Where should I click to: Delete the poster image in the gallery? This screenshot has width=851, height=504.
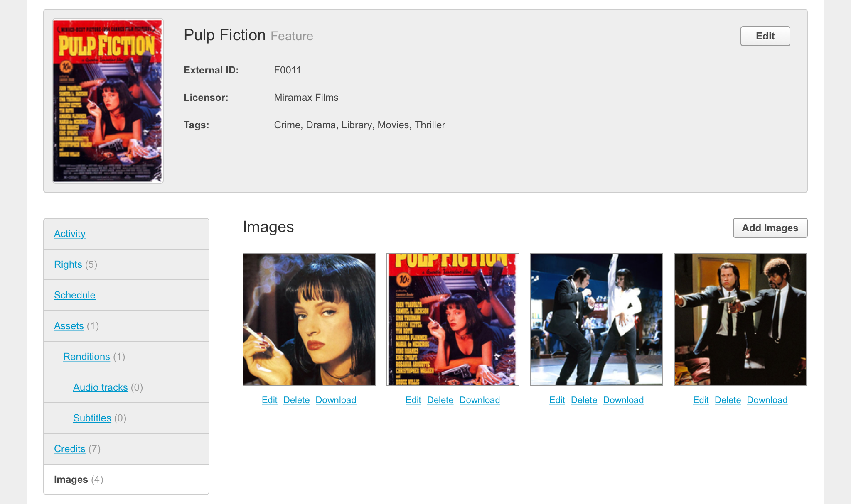[440, 400]
